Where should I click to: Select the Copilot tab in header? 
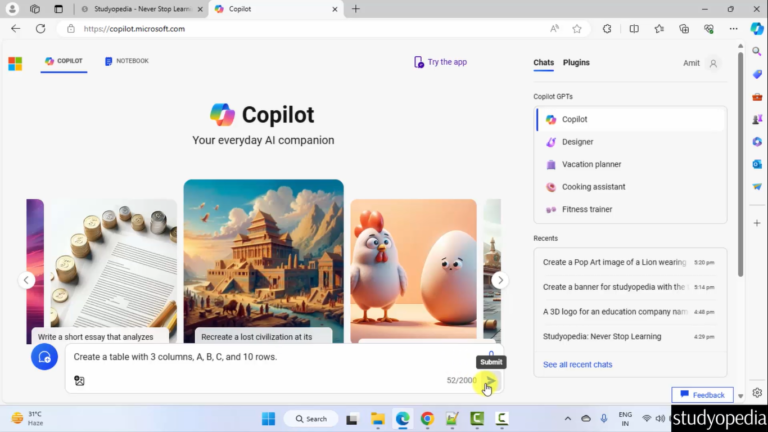pyautogui.click(x=64, y=61)
